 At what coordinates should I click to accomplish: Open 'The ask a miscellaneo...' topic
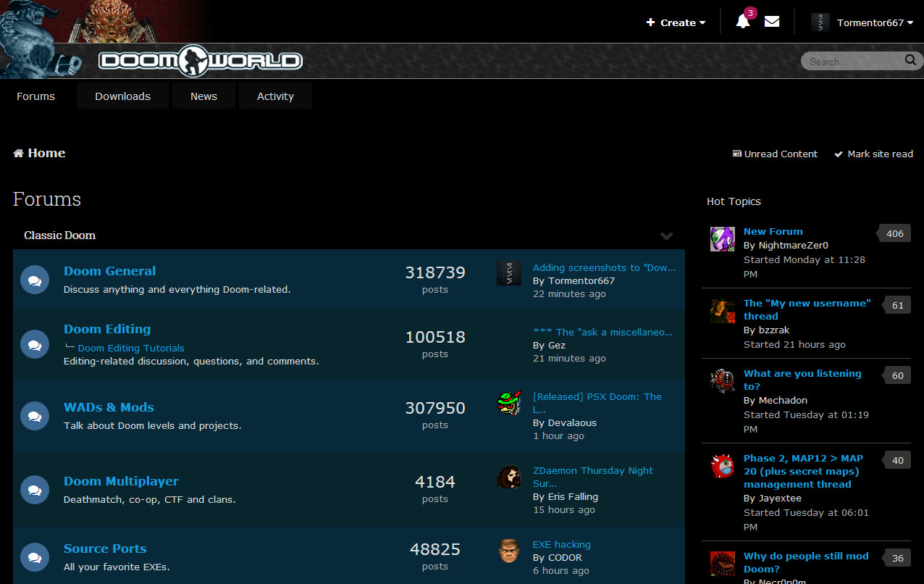coord(602,332)
